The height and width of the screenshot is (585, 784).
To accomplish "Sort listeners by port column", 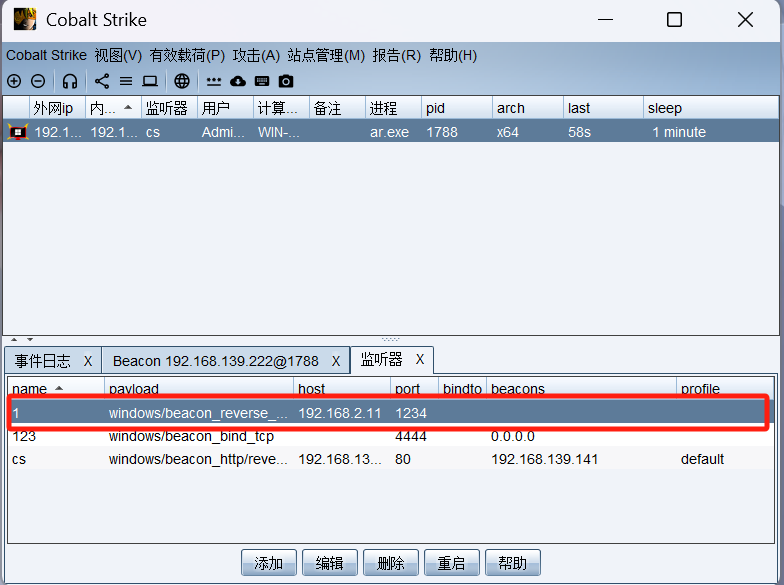I will [x=414, y=388].
